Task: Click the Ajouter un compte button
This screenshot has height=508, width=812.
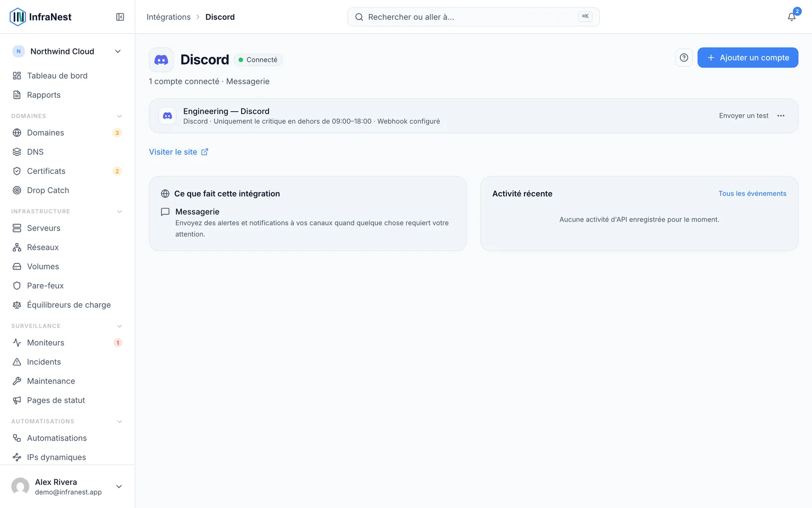Action: (748, 58)
